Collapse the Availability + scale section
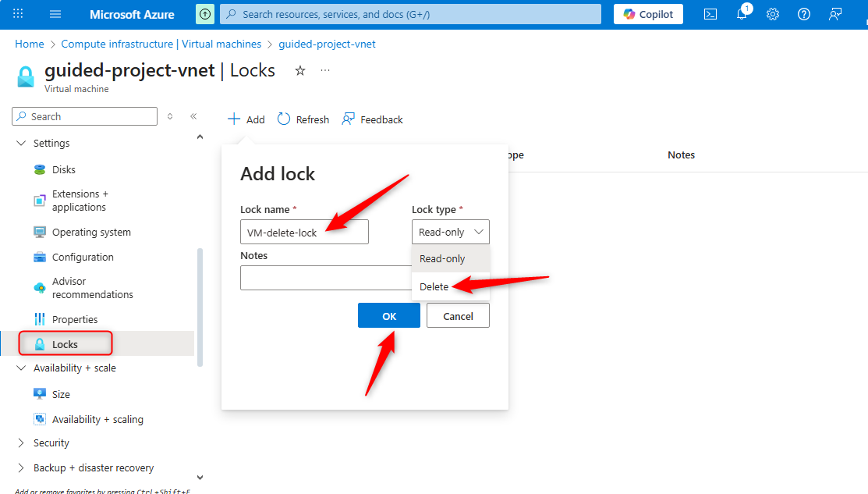 point(21,368)
